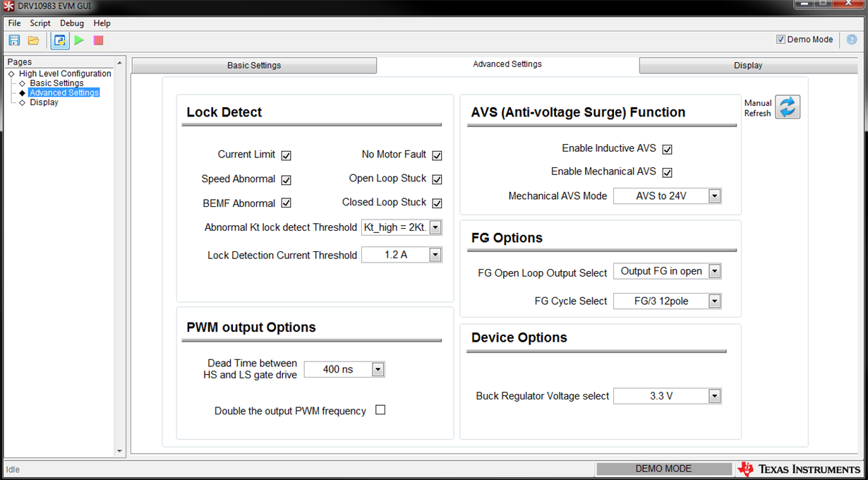Disable the Enable Inductive AVS checkbox
This screenshot has width=868, height=480.
tap(667, 150)
